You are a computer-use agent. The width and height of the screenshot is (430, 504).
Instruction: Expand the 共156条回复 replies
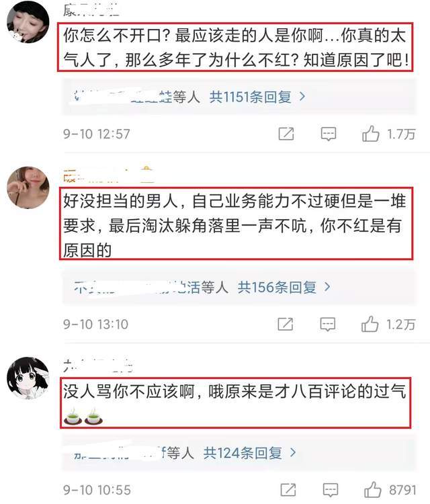click(x=284, y=287)
